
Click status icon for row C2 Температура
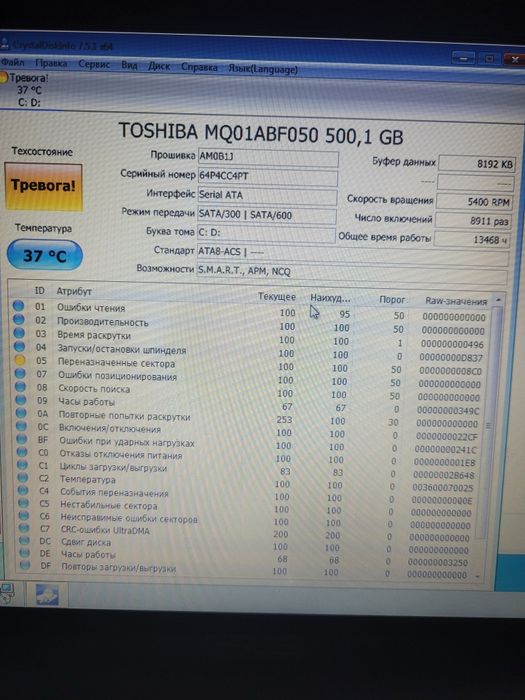pyautogui.click(x=23, y=477)
